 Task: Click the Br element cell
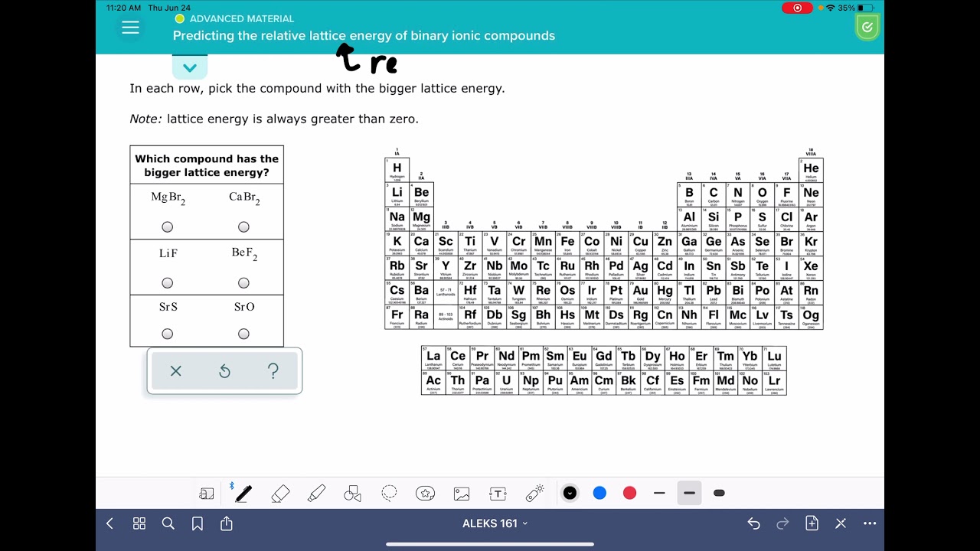coord(786,244)
